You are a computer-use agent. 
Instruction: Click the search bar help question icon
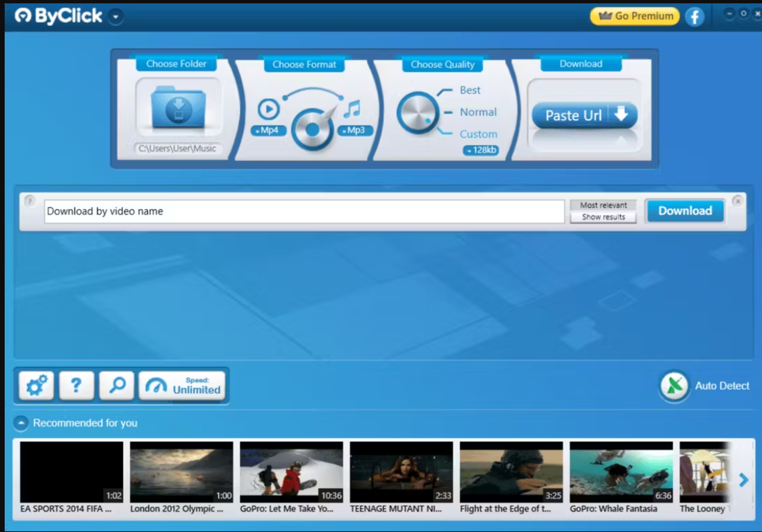[29, 201]
